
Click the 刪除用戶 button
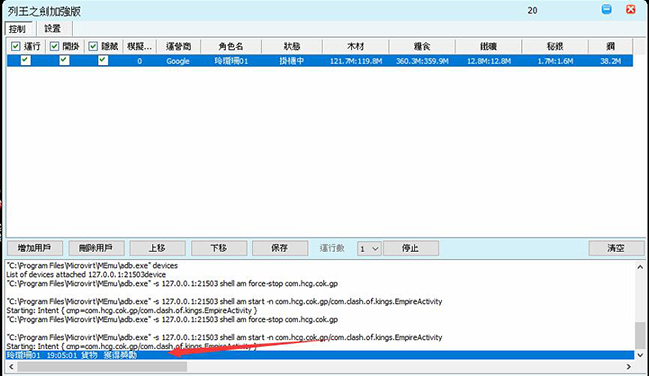click(x=96, y=248)
